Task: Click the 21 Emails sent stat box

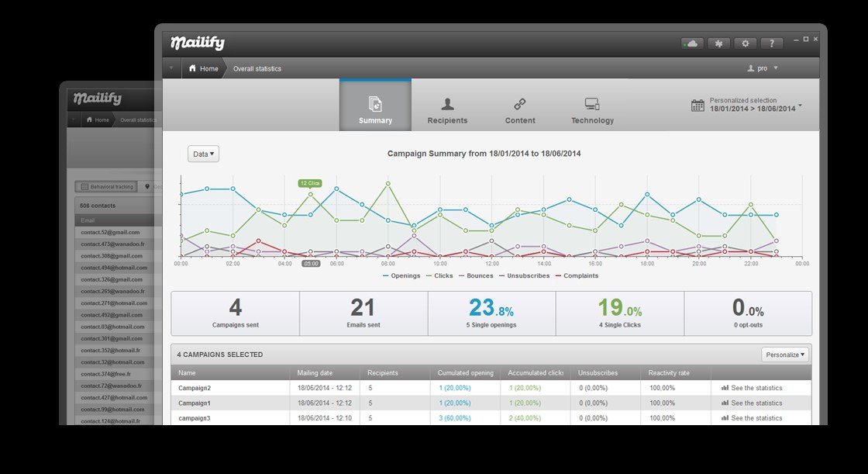Action: [363, 313]
